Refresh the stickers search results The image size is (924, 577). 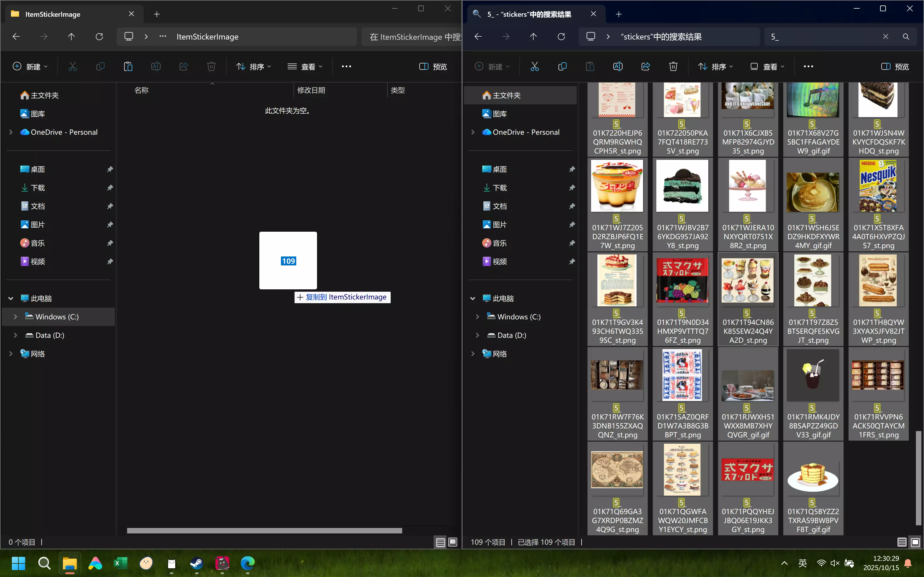click(x=561, y=37)
